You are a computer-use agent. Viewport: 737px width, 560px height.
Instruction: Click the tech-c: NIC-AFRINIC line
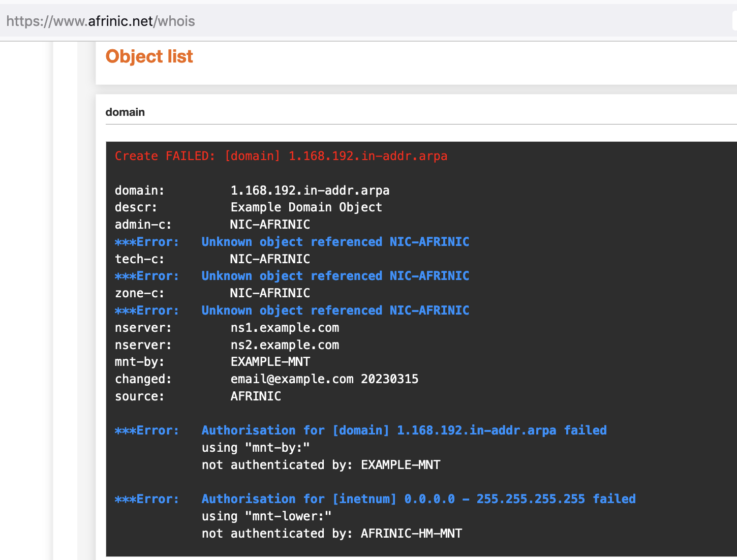(x=212, y=259)
